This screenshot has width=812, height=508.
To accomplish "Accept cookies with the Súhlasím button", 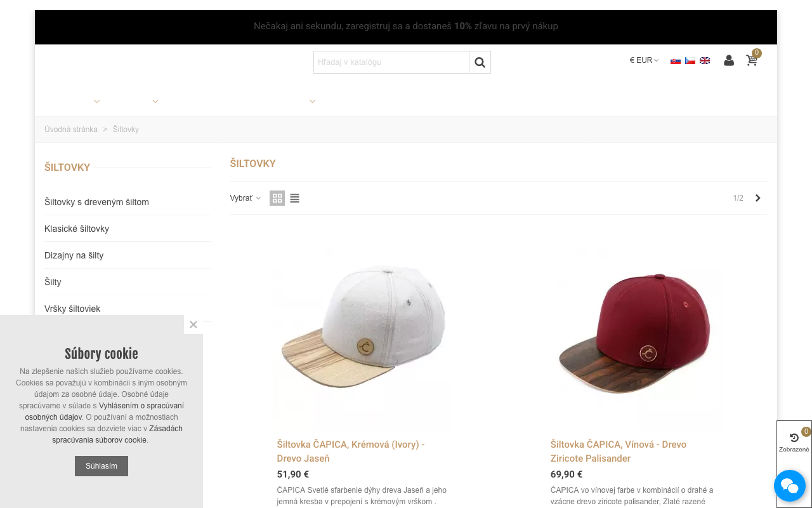I will click(x=101, y=466).
